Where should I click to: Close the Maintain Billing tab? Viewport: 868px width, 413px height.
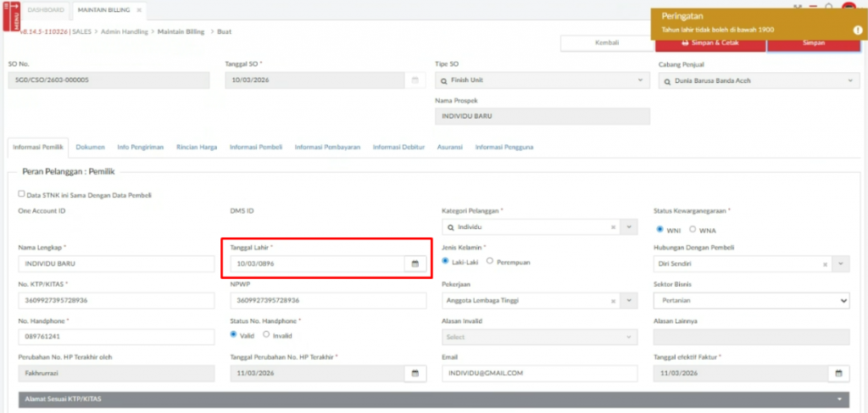(x=140, y=10)
